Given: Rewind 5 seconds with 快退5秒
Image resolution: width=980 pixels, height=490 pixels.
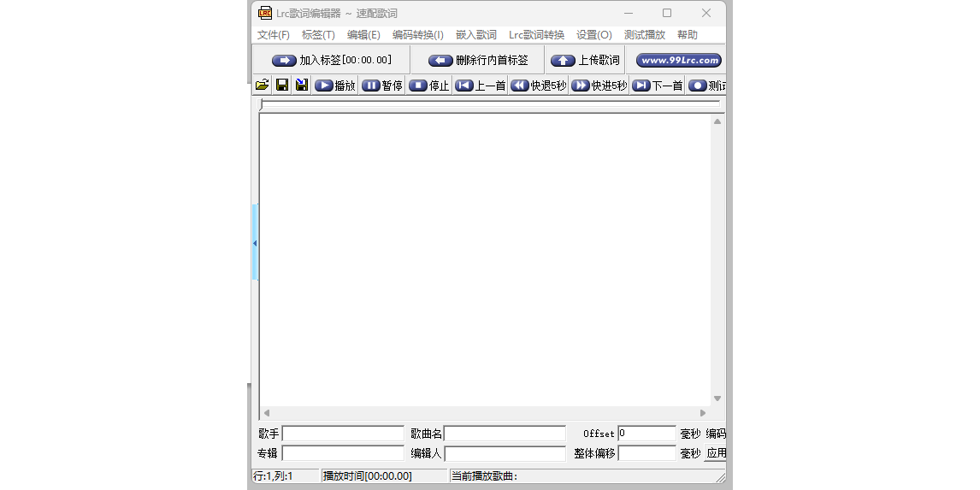Looking at the screenshot, I should [539, 86].
